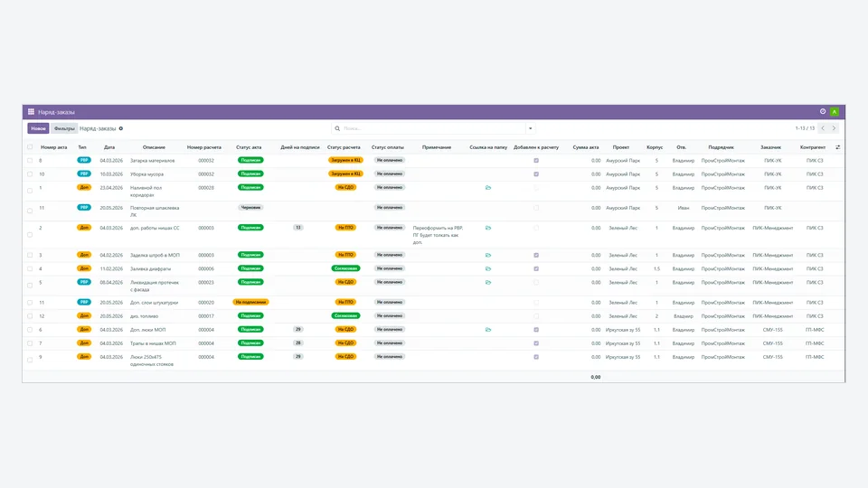
Task: Click Иван in the Отв. column
Action: [684, 208]
